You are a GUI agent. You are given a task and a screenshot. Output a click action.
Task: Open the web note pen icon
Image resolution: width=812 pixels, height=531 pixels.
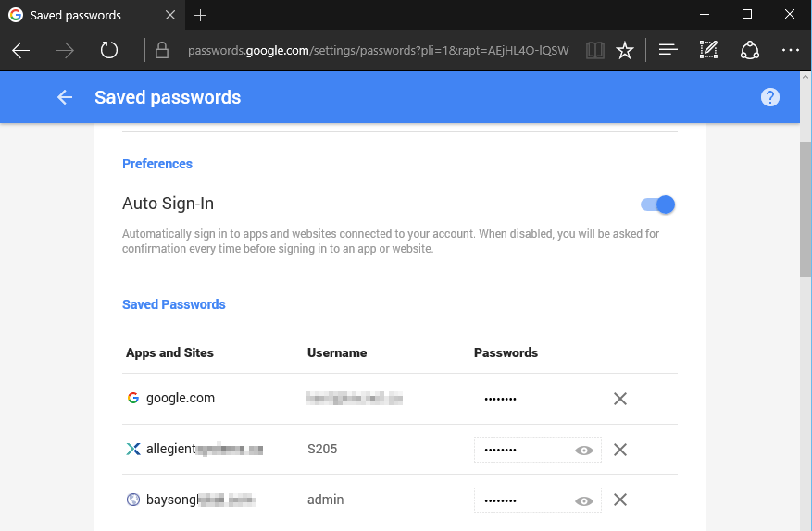click(708, 50)
